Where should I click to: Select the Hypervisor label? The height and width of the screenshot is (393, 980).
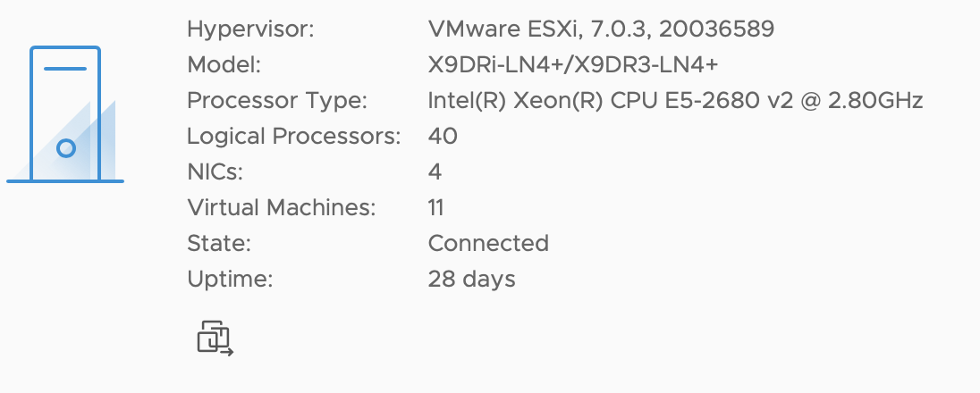pos(250,29)
